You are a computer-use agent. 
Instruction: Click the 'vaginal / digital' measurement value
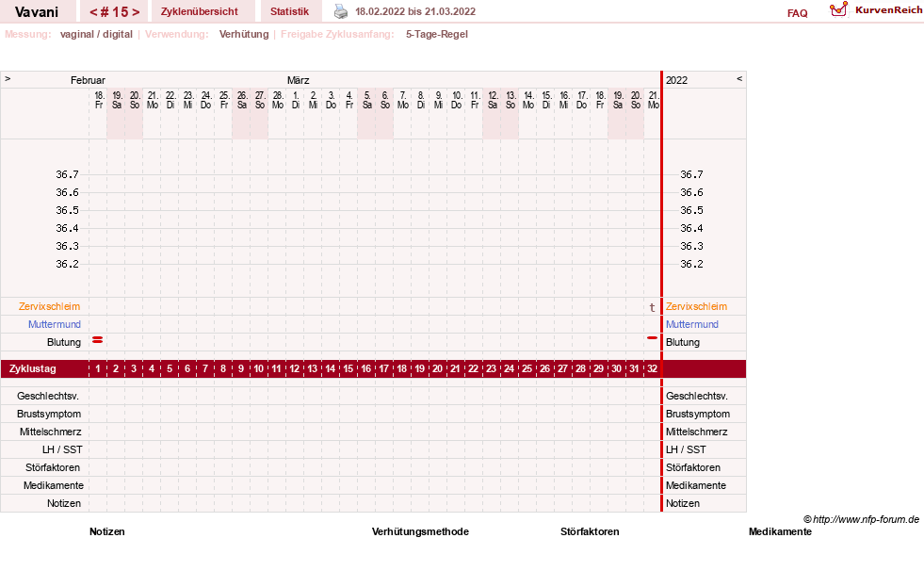[x=96, y=34]
